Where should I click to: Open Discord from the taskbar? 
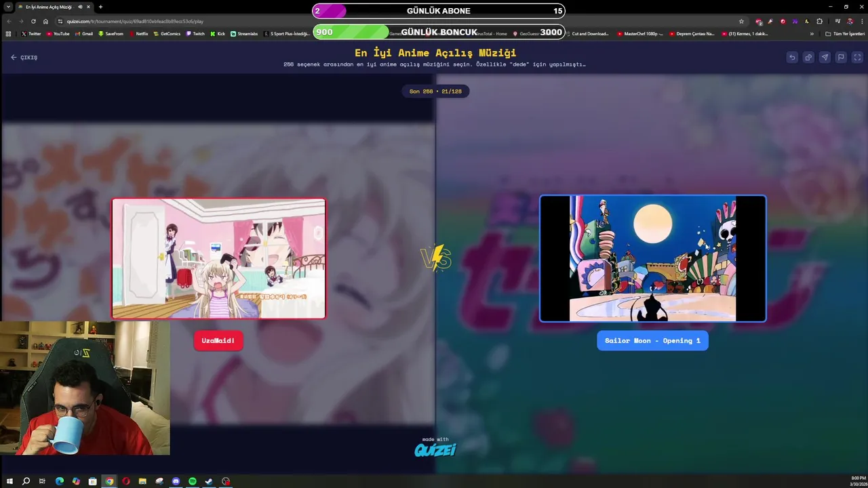[x=176, y=481]
